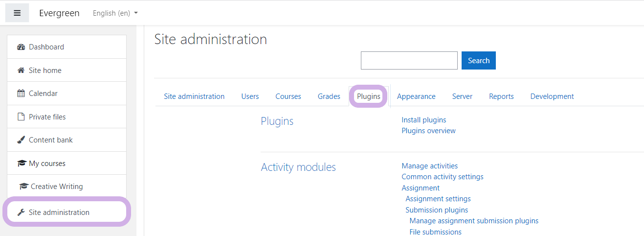Select the Development tab
644x236 pixels.
[x=552, y=96]
